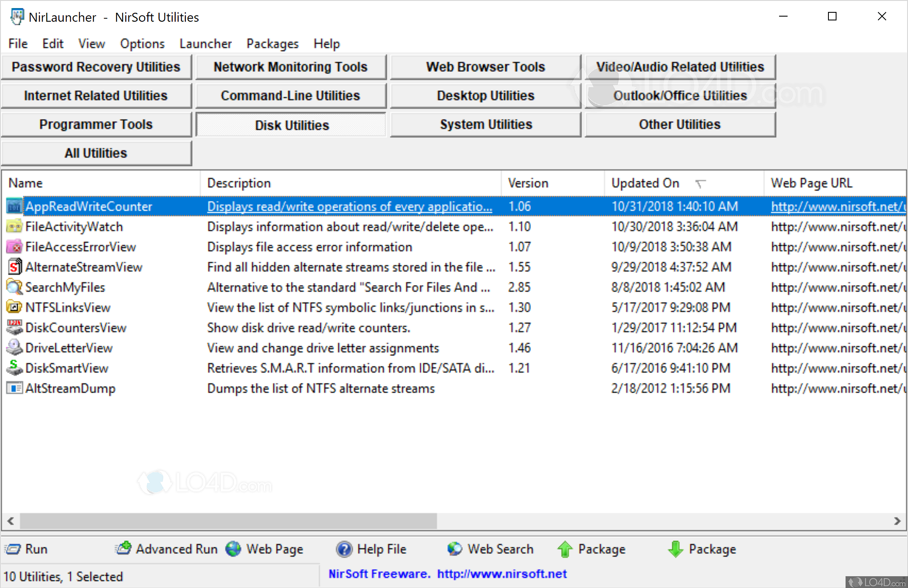Open the utility Web Page globe icon
908x588 pixels.
pos(234,549)
